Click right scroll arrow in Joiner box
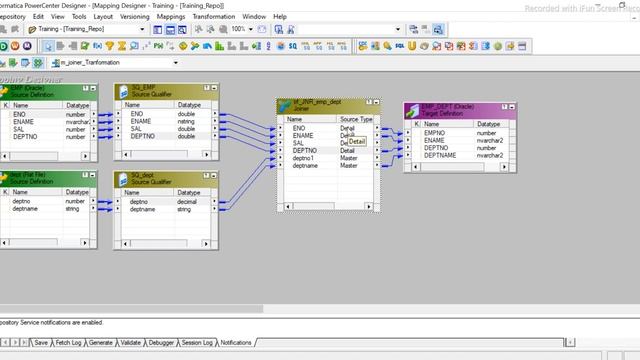 coord(369,207)
